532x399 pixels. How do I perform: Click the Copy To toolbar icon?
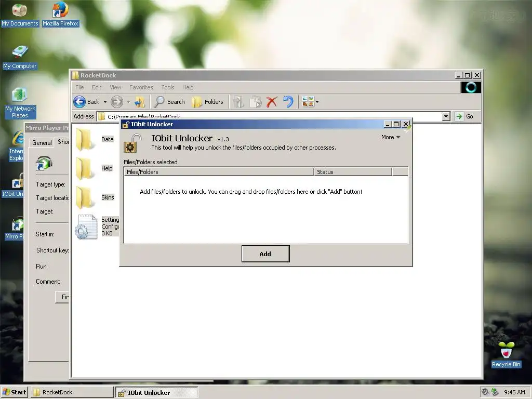point(255,102)
